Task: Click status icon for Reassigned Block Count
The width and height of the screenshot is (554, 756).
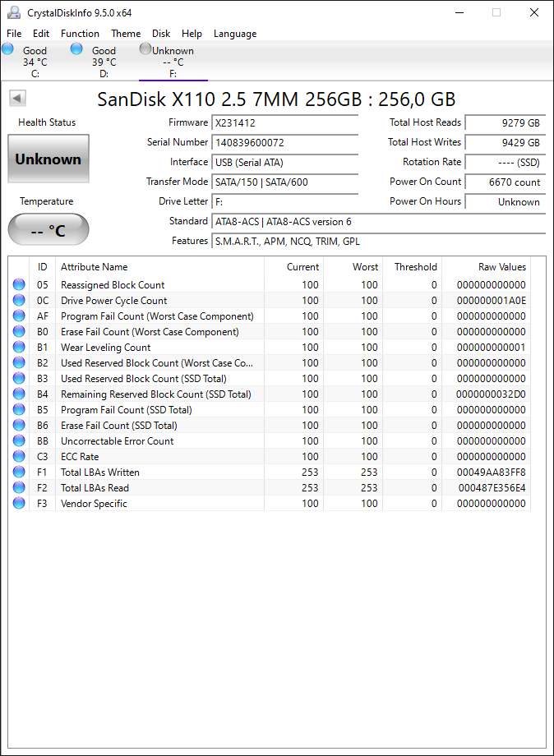Action: (19, 284)
